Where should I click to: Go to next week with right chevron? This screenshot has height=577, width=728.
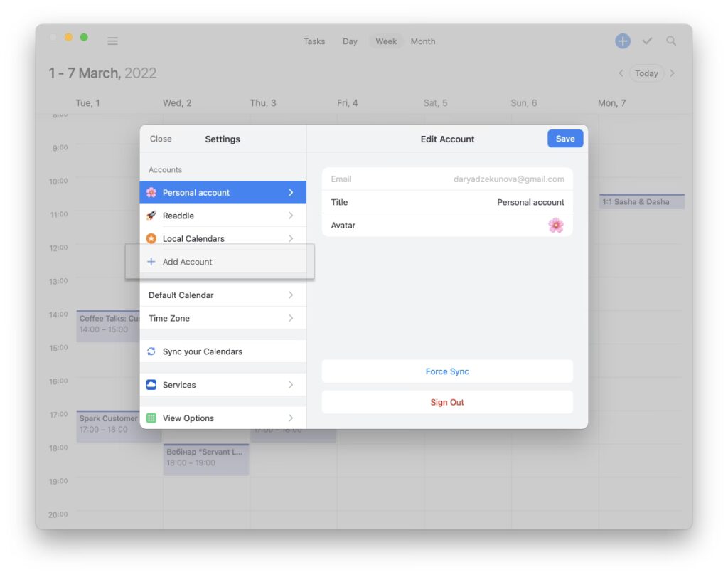click(x=673, y=73)
